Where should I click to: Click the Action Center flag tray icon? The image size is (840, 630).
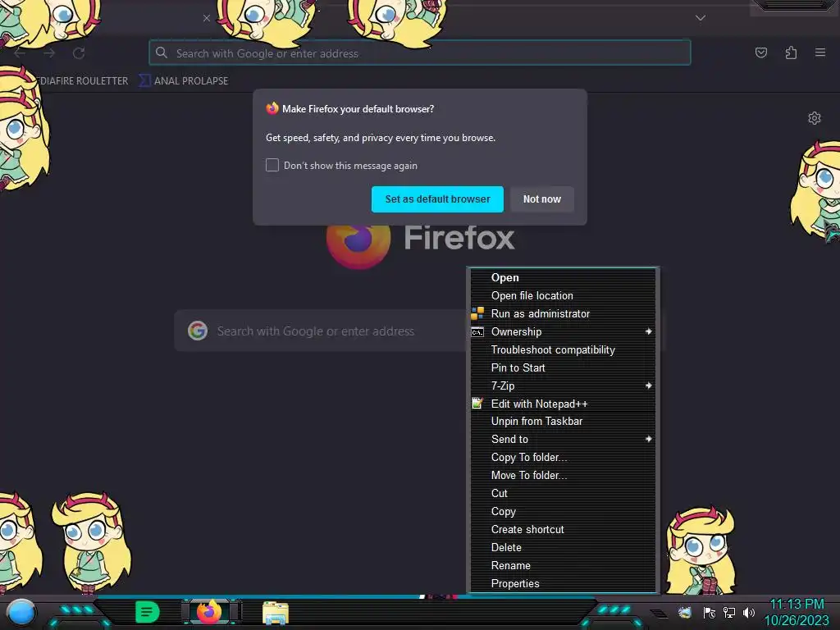click(x=710, y=612)
